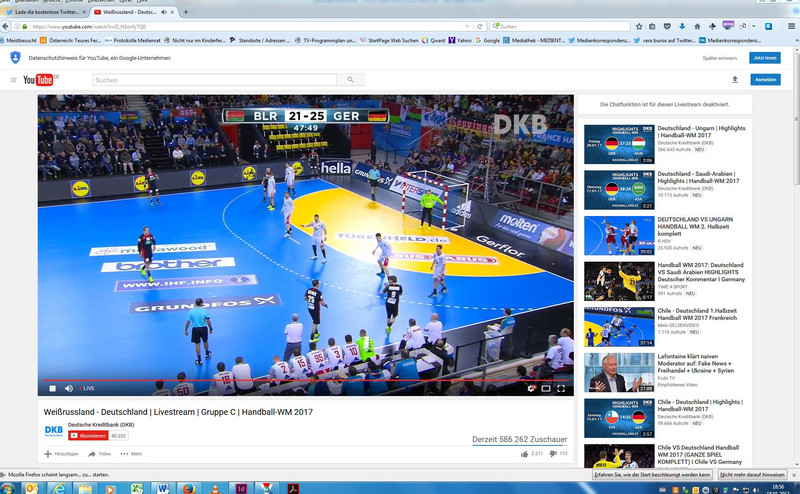Go to the Firefox home page icon
Screen dimensions: 800x494
click(x=697, y=27)
